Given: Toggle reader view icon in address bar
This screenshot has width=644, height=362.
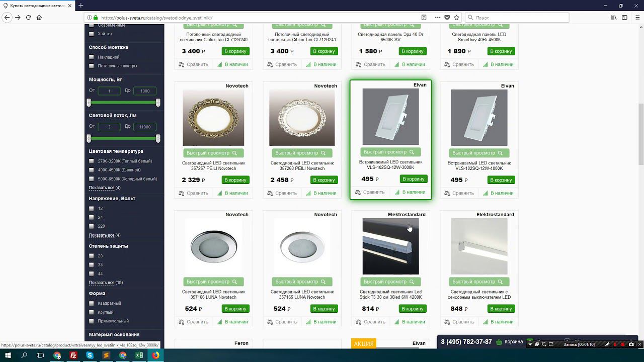Looking at the screenshot, I should point(424,17).
